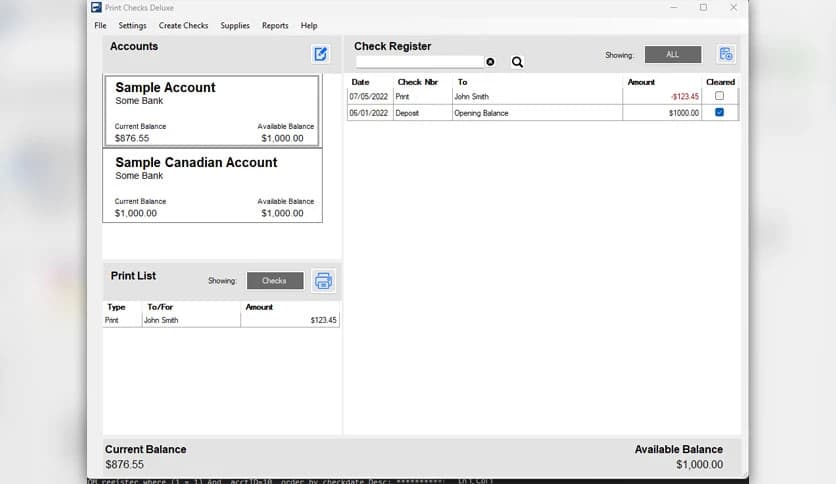The height and width of the screenshot is (484, 836).
Task: Open the File menu
Action: (100, 26)
